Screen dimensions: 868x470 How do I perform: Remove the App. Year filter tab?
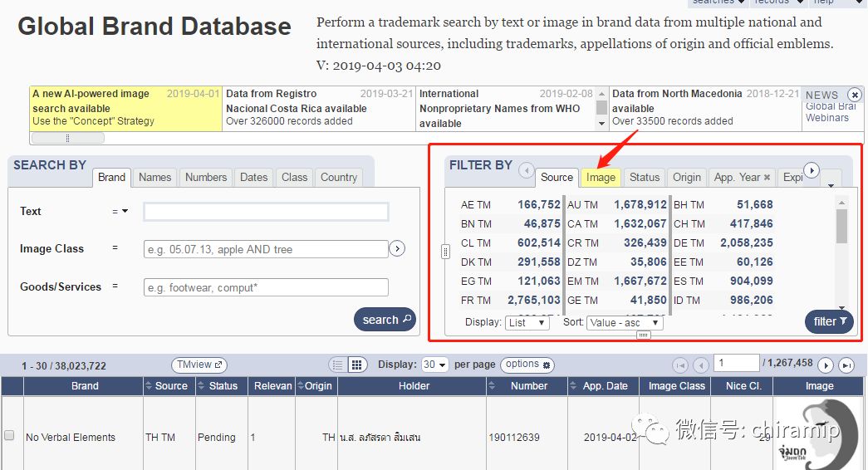(767, 178)
